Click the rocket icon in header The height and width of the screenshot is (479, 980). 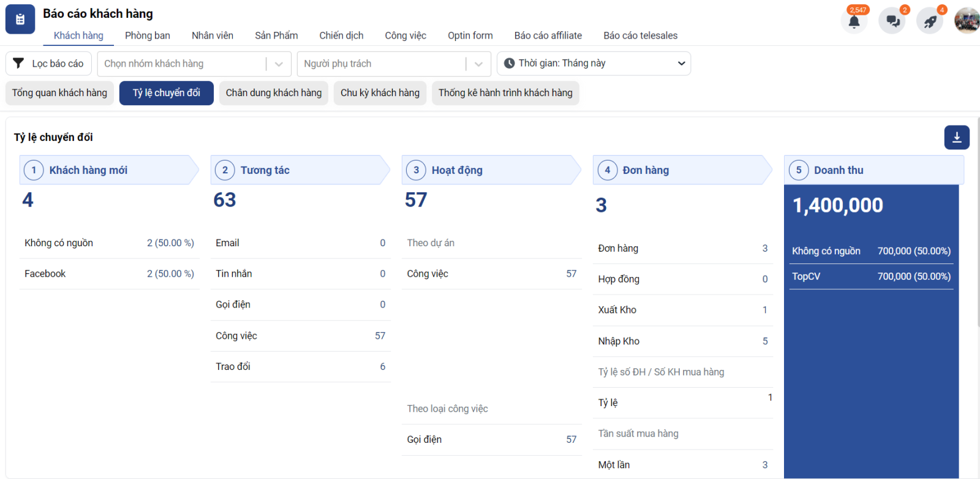coord(930,21)
